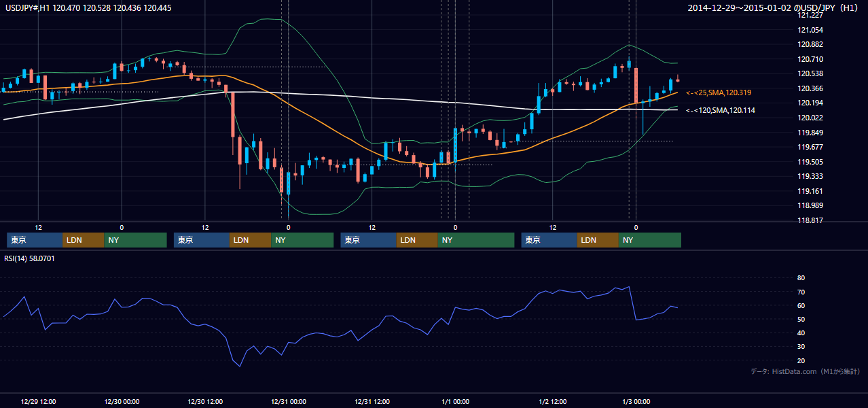Click the 1/1 00:00 date label
The height and width of the screenshot is (408, 868).
coord(455,401)
